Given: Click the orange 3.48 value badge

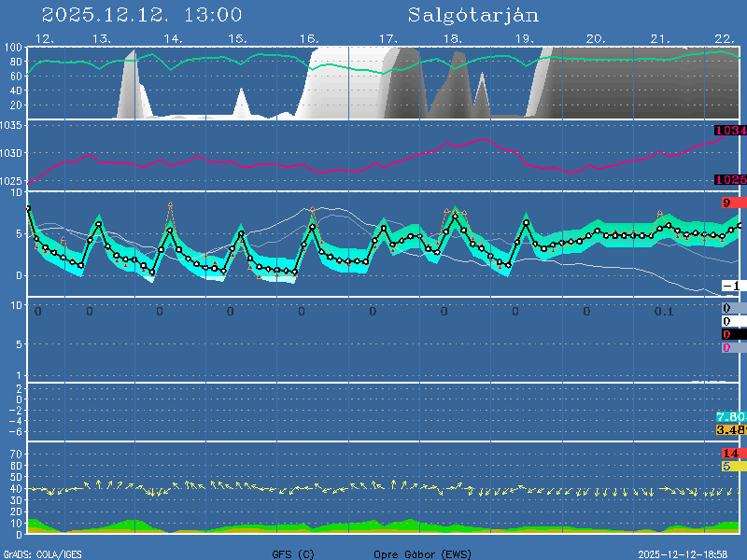Looking at the screenshot, I should [x=730, y=429].
